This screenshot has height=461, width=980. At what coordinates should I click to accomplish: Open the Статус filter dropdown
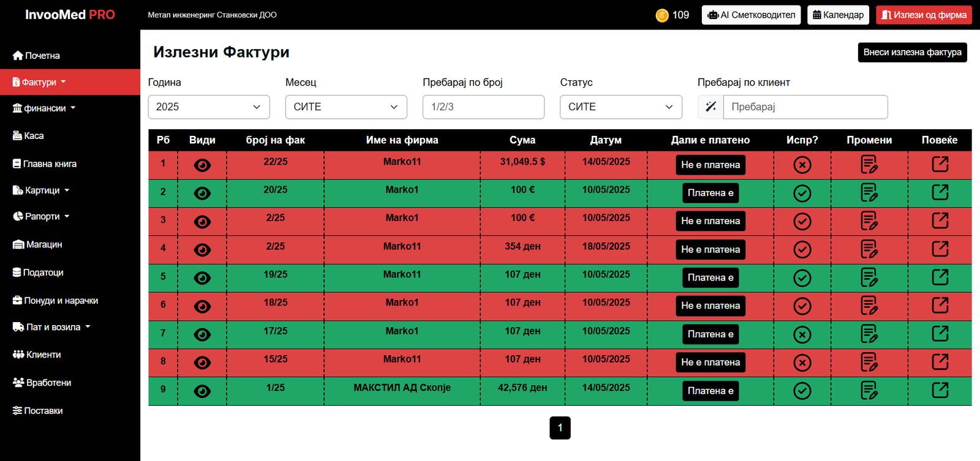pos(620,107)
